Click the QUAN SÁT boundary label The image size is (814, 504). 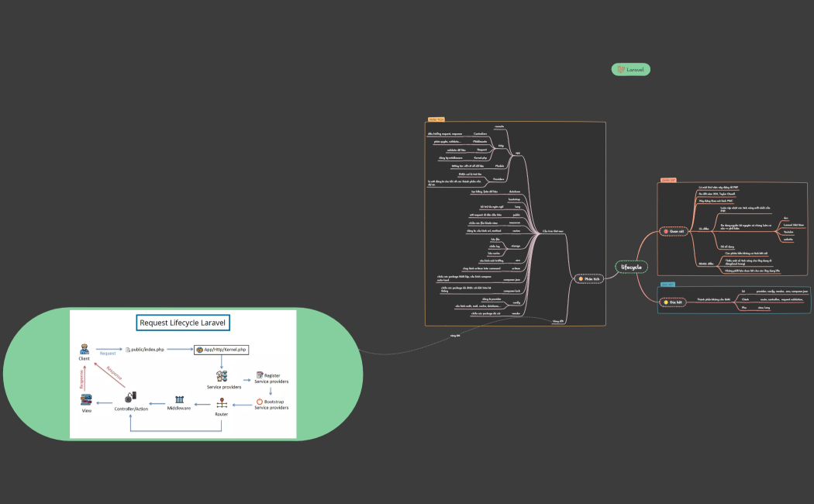667,180
